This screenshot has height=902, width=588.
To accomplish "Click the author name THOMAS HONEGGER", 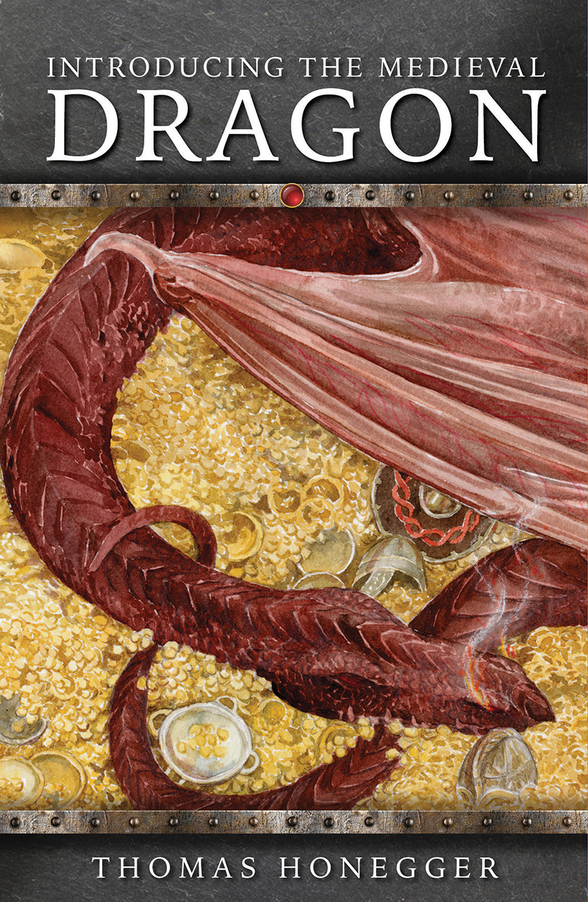I will [294, 868].
